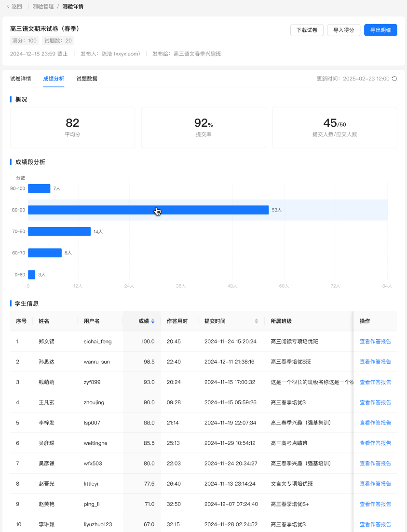Viewport: 407px width, 532px height.
Task: Click username lsp007
Action: click(92, 423)
